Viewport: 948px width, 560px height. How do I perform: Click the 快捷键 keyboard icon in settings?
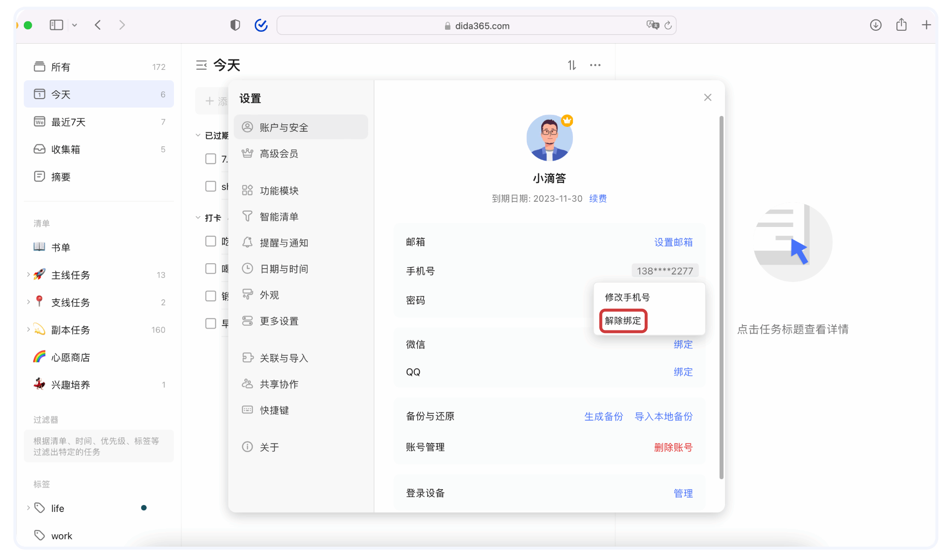(x=247, y=410)
